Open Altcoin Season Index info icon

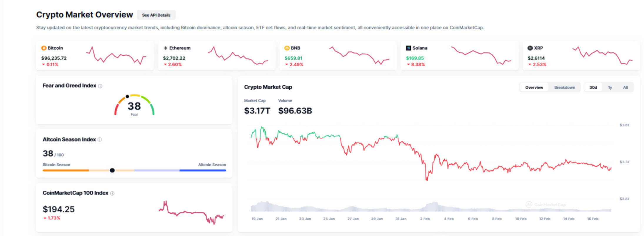pos(100,140)
